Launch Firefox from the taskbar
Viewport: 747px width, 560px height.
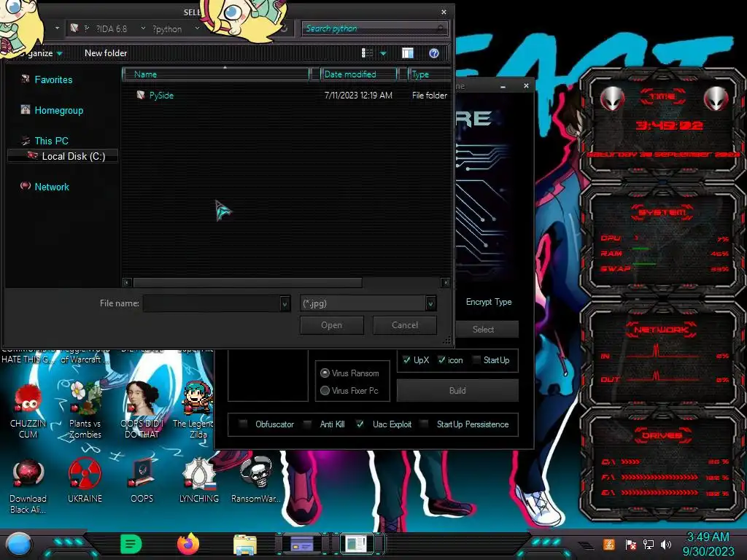click(x=187, y=544)
